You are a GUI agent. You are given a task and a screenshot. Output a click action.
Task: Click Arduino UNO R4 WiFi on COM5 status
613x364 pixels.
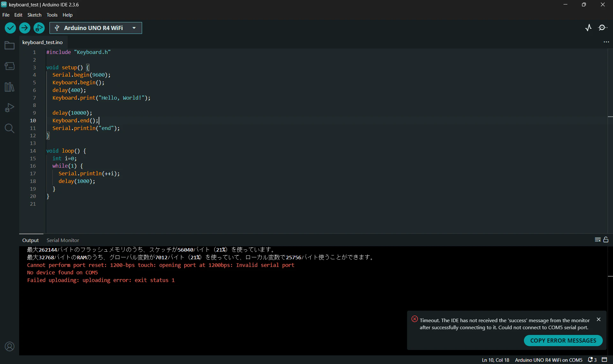[x=549, y=360]
